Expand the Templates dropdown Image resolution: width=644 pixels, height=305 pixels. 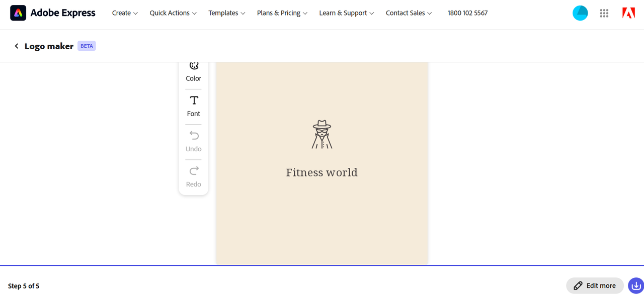pos(227,13)
